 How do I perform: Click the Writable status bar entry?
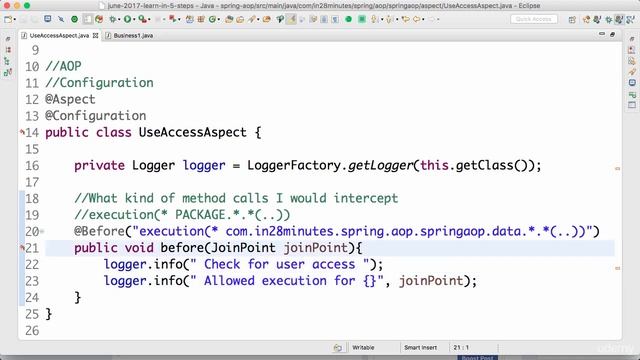click(x=363, y=347)
